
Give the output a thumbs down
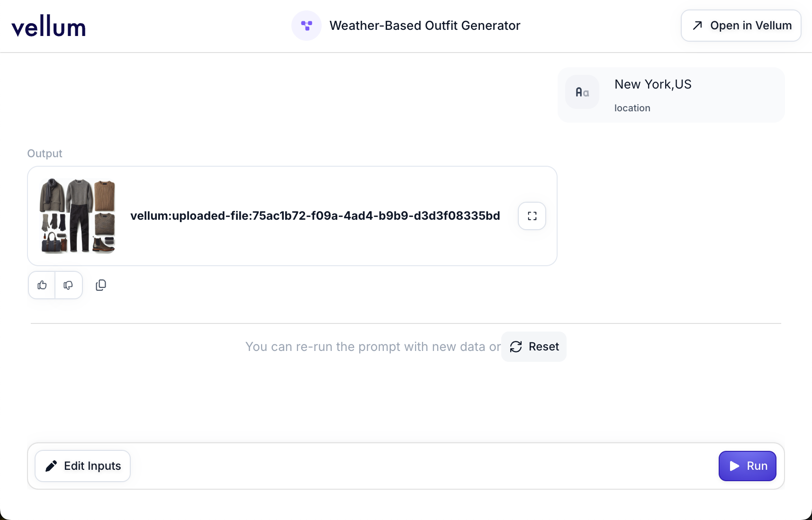(68, 285)
